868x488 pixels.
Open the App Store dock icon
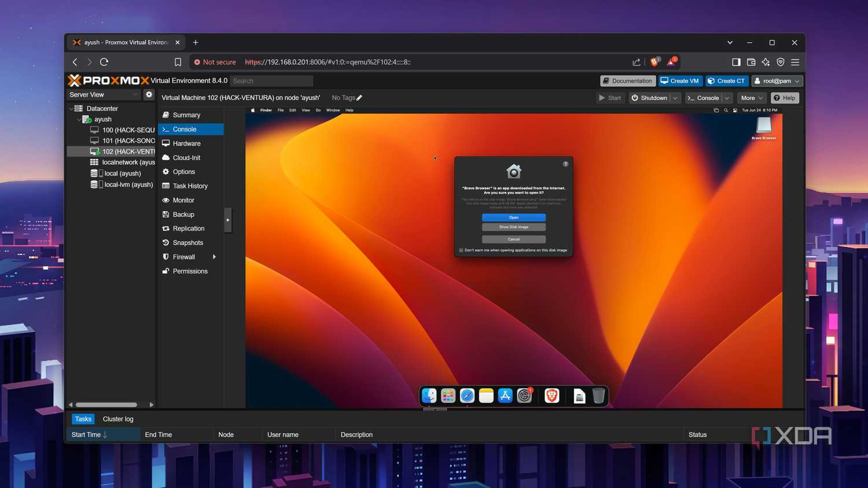(505, 395)
